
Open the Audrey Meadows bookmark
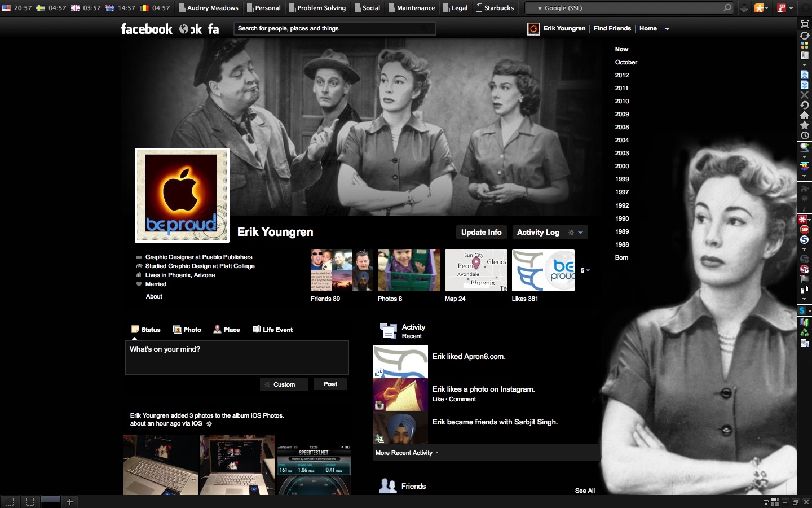[209, 8]
